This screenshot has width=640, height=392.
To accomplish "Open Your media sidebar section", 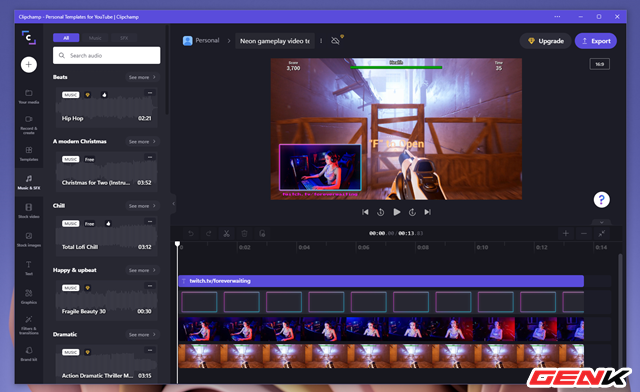I will tap(29, 97).
